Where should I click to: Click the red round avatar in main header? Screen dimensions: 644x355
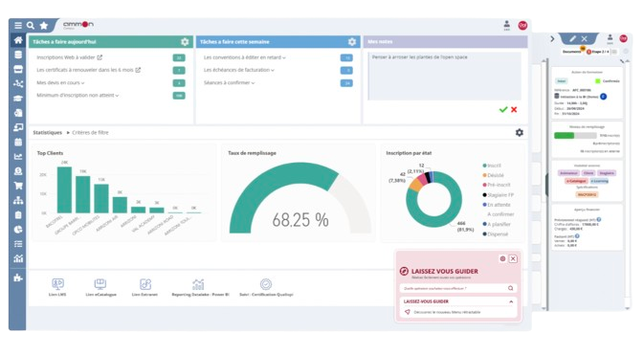click(x=522, y=25)
